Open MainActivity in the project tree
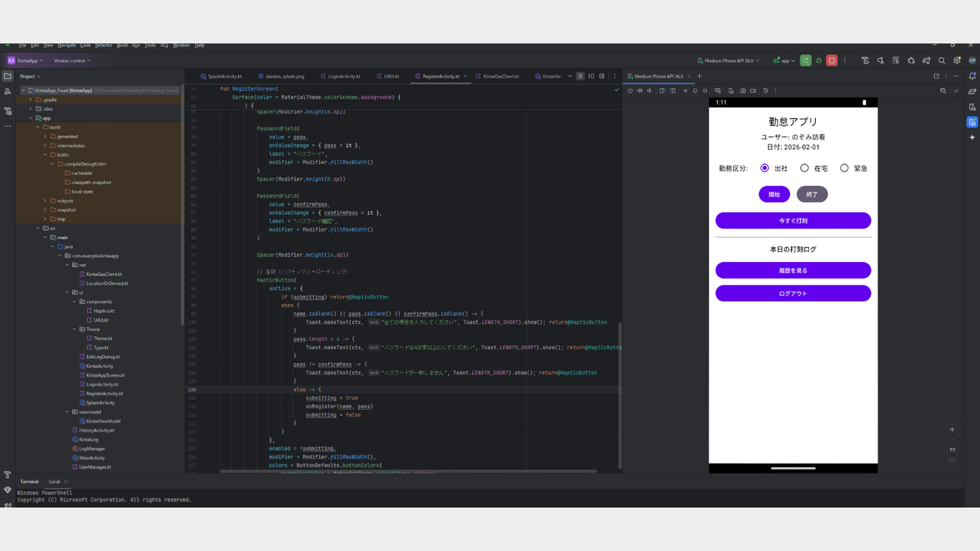The height and width of the screenshot is (551, 980). [x=92, y=458]
